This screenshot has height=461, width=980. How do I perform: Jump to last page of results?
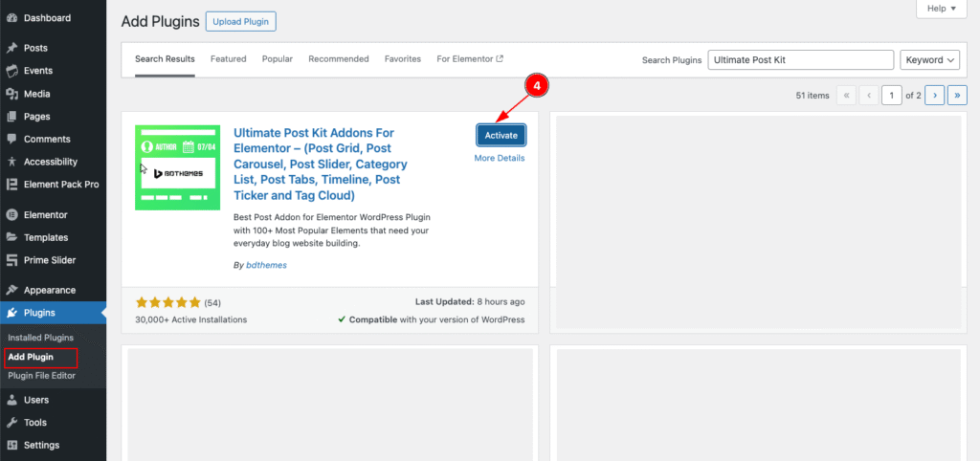(x=956, y=95)
